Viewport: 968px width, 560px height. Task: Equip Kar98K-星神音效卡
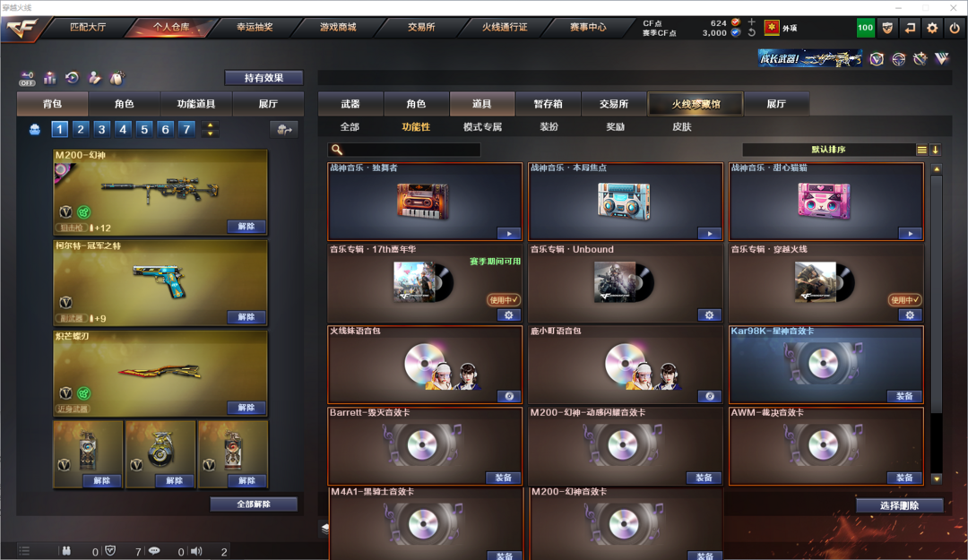904,396
